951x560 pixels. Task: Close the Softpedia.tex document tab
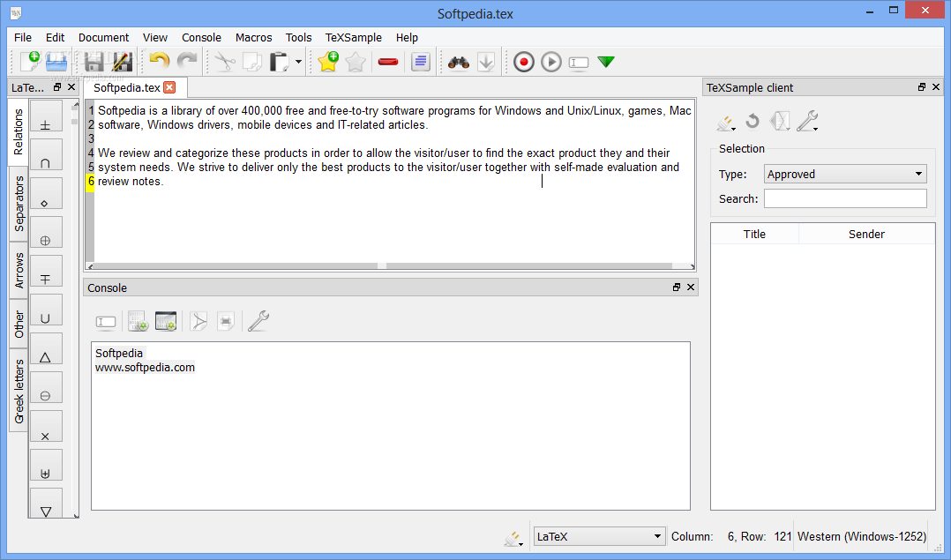tap(169, 87)
